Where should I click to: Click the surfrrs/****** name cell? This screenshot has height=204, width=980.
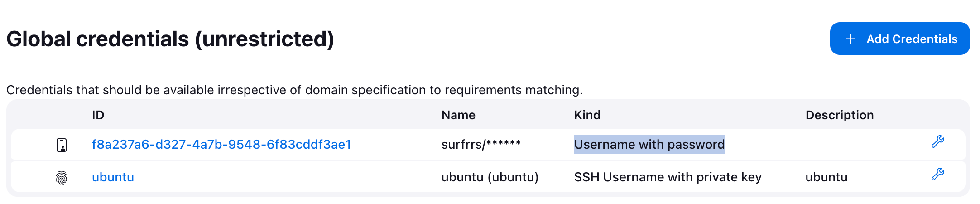[x=481, y=145]
